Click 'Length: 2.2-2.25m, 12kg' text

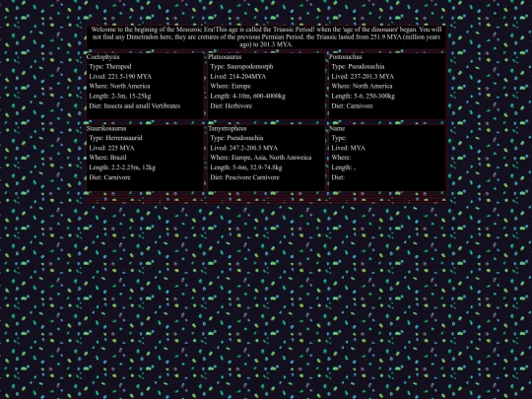pyautogui.click(x=122, y=167)
